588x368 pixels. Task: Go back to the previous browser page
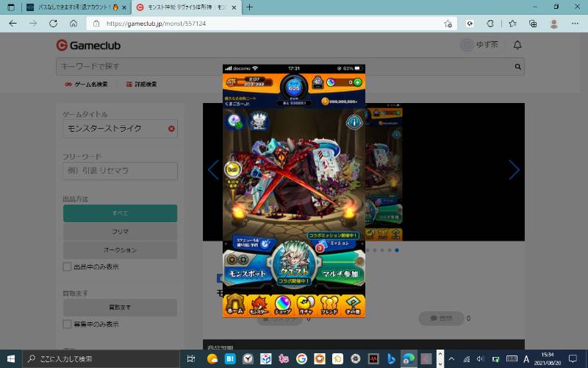[x=12, y=24]
